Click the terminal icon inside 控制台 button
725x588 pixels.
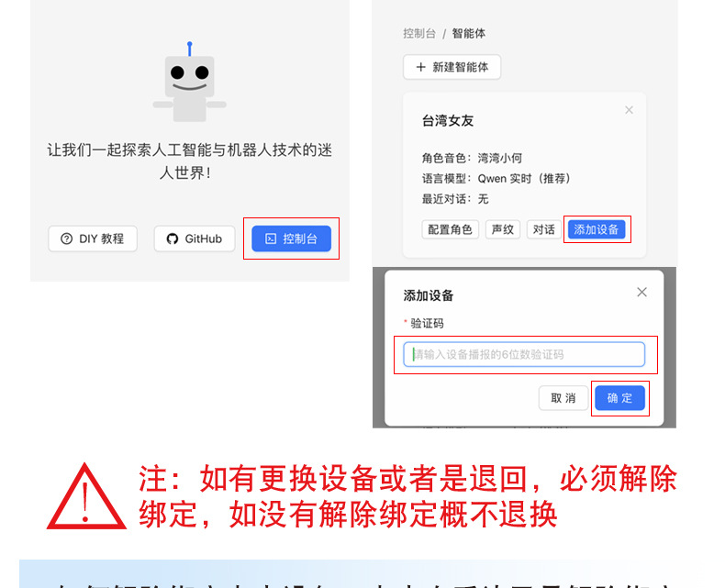click(x=271, y=239)
